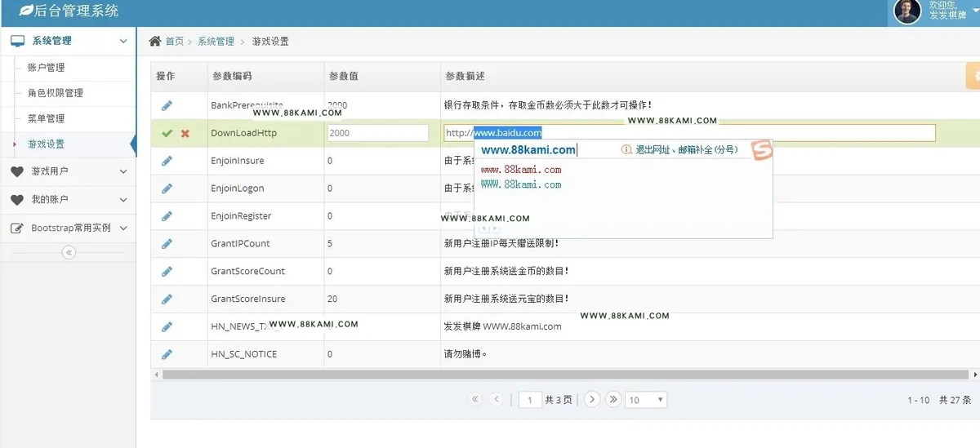
Task: Click the edit pencil for BankPrerequisite row
Action: (167, 105)
